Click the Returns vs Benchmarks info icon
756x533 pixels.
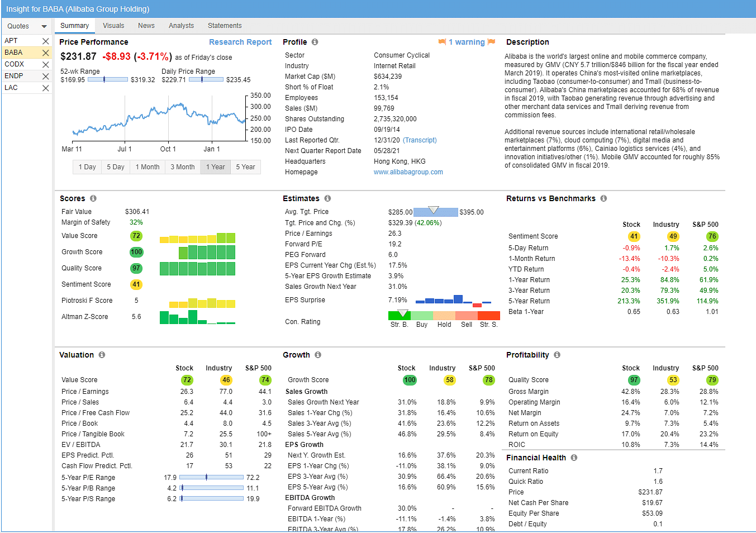[603, 198]
